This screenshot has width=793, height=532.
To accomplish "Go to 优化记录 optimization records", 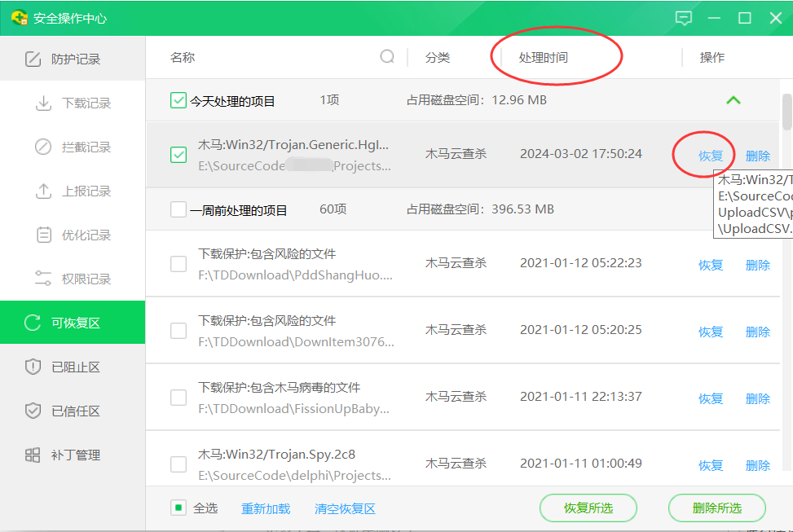I will [86, 235].
